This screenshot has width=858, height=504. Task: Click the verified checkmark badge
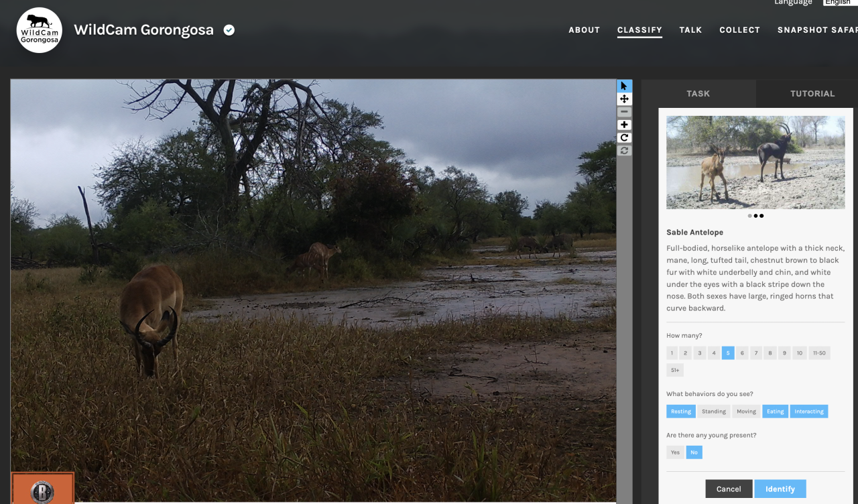229,29
